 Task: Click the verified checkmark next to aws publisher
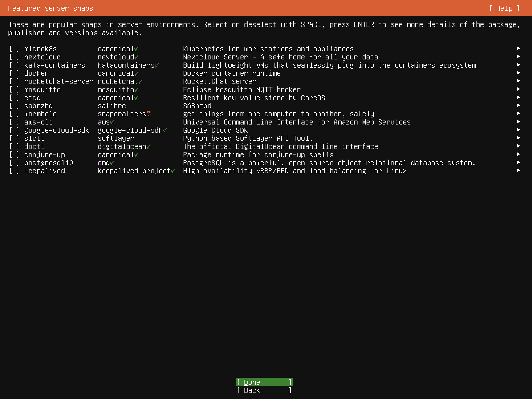pos(112,122)
